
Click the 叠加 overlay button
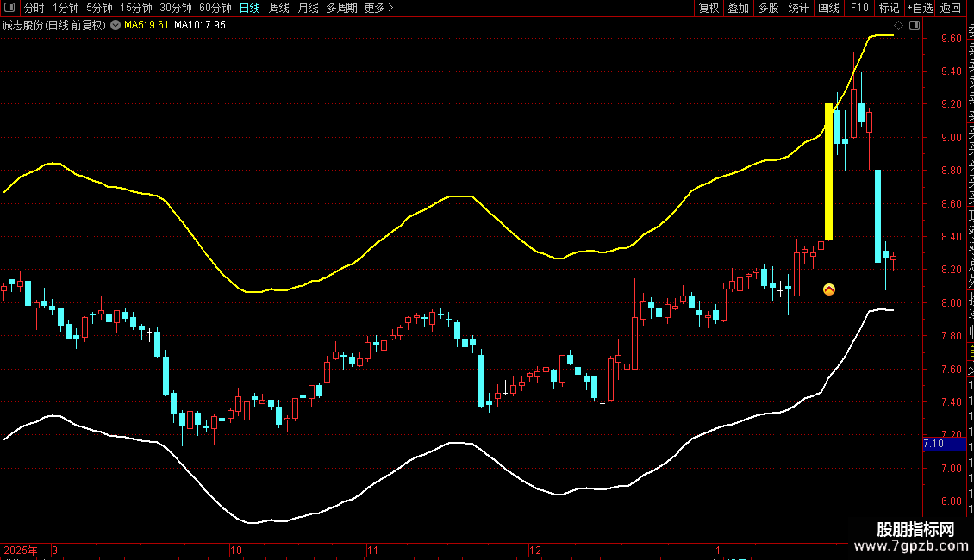[x=738, y=8]
